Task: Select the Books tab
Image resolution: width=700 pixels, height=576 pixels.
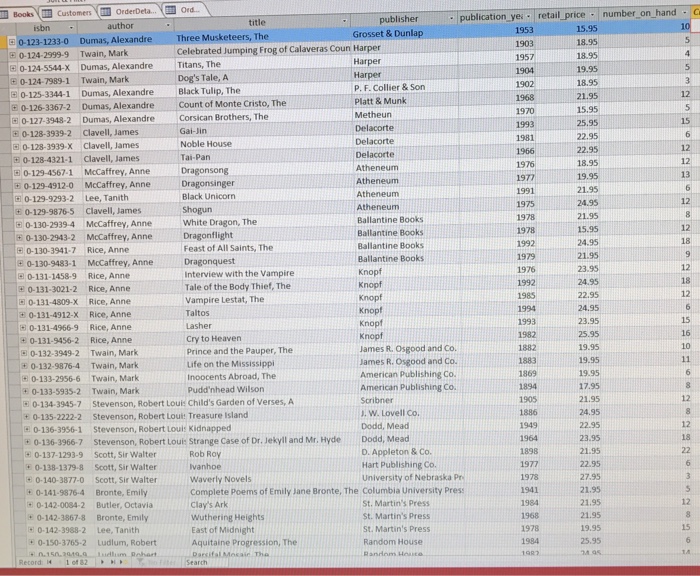Action: (18, 14)
